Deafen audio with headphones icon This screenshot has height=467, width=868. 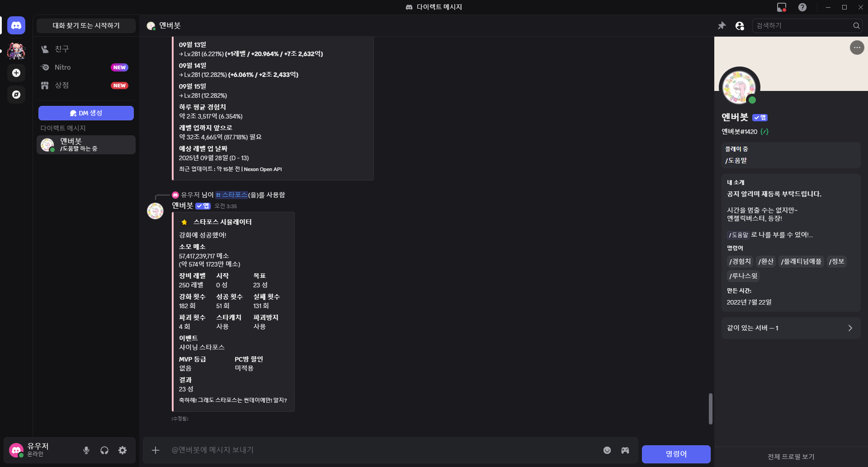pos(104,450)
